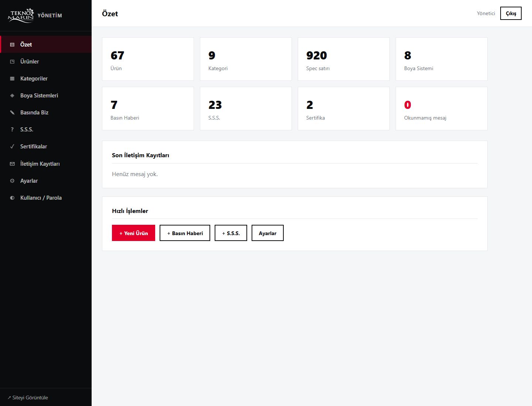Open Kullanıcı / Parola page
The width and height of the screenshot is (532, 406).
point(46,197)
